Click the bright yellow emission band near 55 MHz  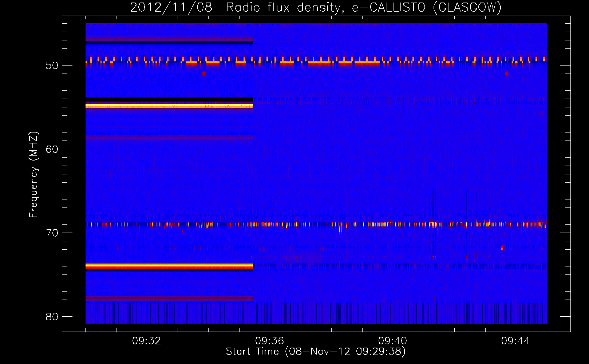click(x=169, y=106)
